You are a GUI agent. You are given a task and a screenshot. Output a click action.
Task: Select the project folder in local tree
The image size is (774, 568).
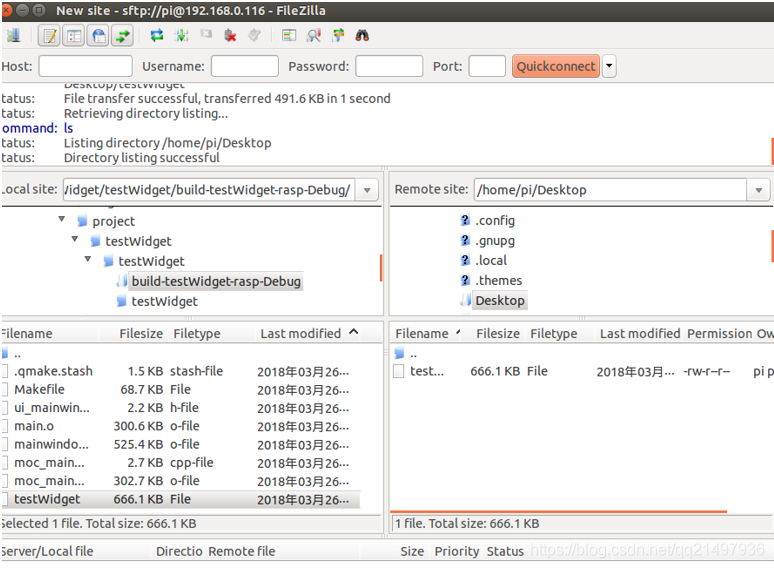113,221
